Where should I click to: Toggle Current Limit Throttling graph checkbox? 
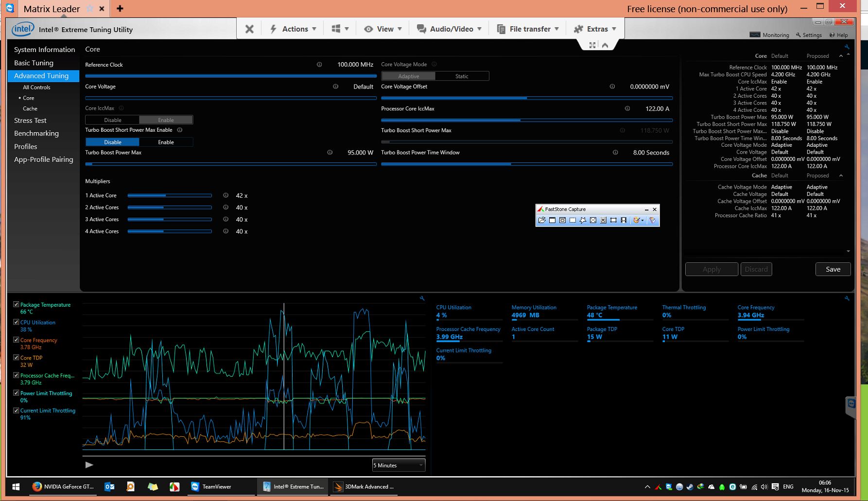(x=16, y=410)
